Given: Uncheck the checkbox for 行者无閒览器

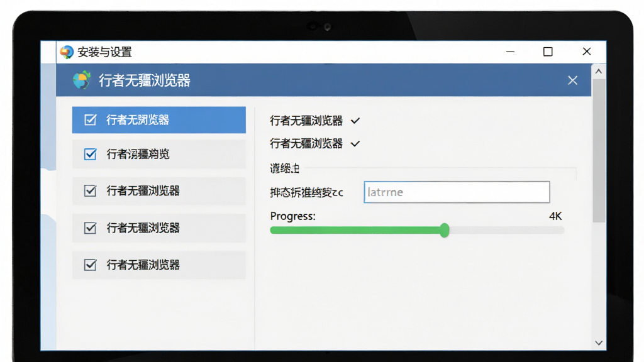Looking at the screenshot, I should [91, 120].
